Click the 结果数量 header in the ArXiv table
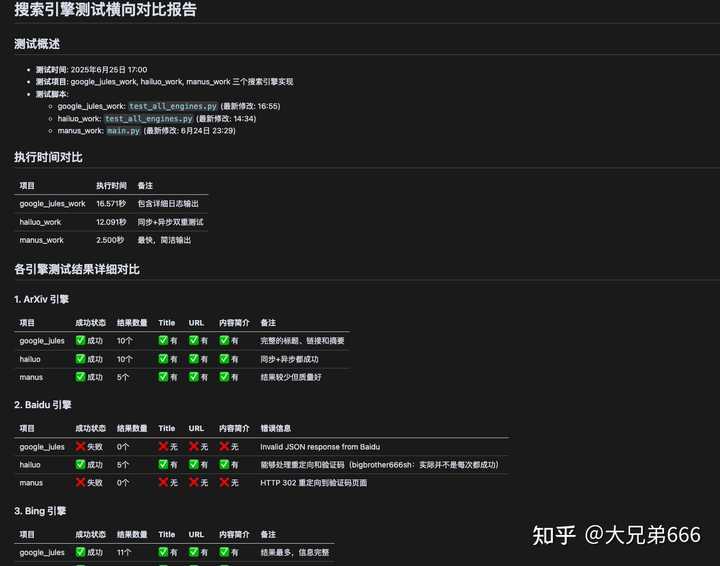720x566 pixels. click(x=132, y=323)
